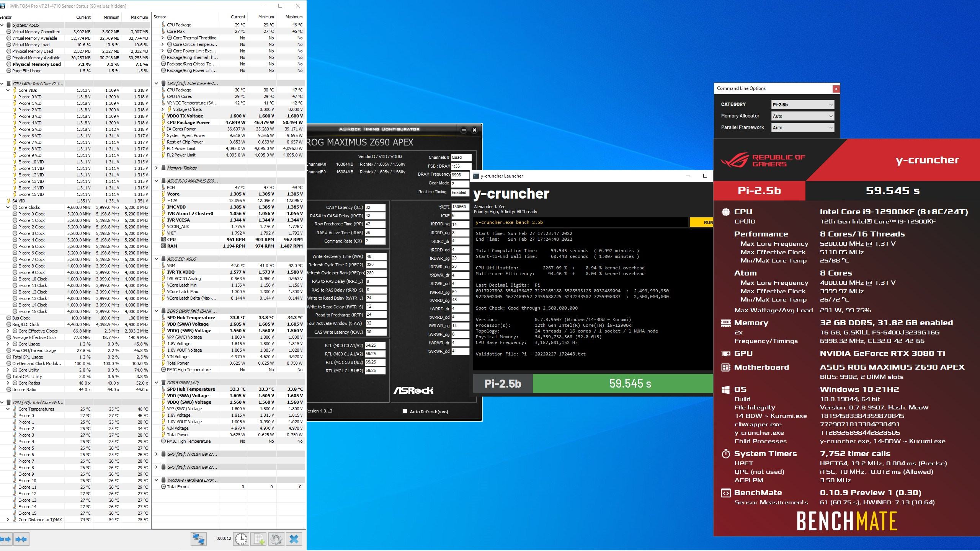Click the GPU card icon in BenchMate panel
The height and width of the screenshot is (551, 980).
(x=725, y=354)
